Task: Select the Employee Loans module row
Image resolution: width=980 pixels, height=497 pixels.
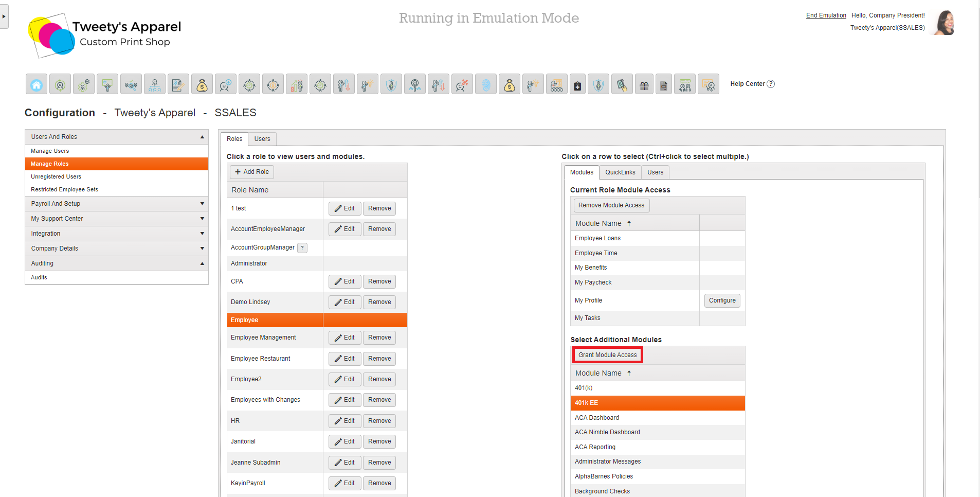Action: pyautogui.click(x=658, y=238)
